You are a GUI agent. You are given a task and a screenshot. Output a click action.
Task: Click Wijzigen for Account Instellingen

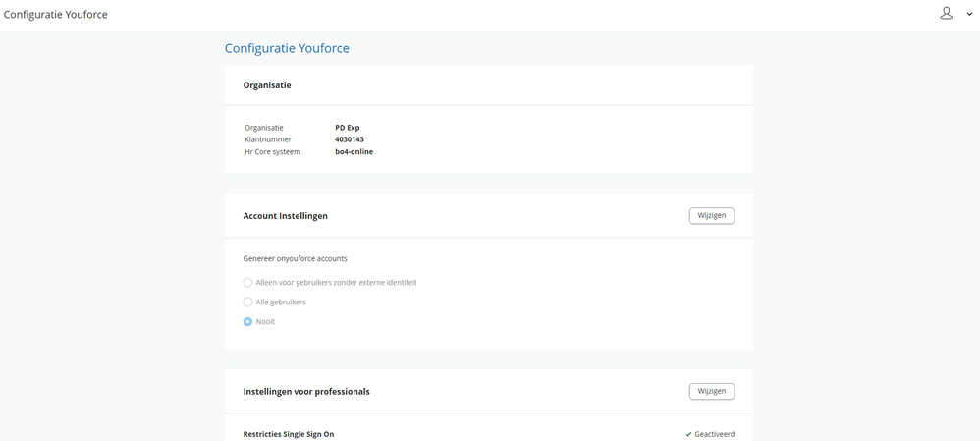pos(711,215)
